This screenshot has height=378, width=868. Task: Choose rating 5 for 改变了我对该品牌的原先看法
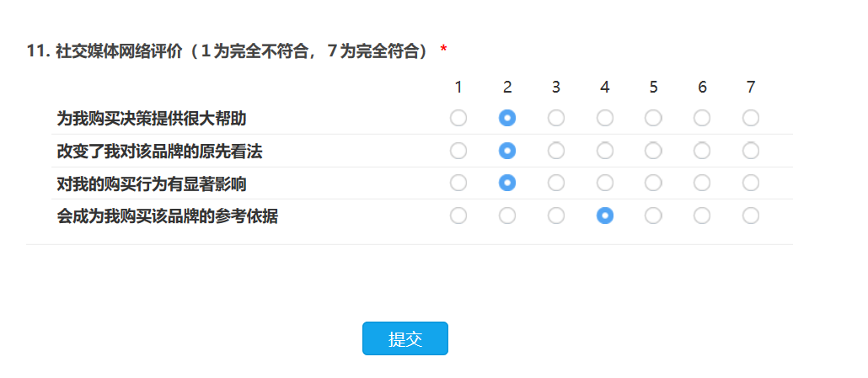pyautogui.click(x=653, y=151)
